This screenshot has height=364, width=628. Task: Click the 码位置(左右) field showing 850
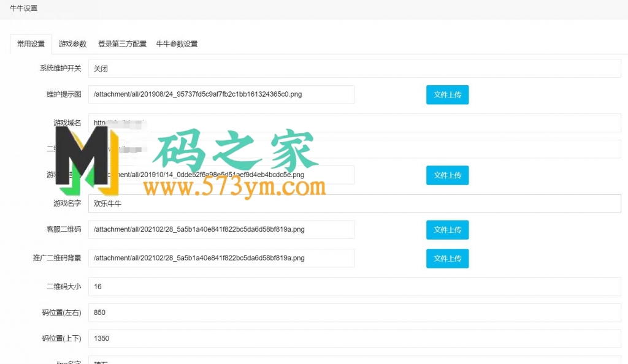354,313
